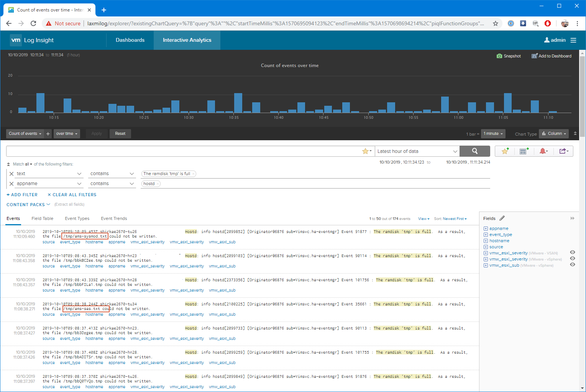Remove the appname filter row

pyautogui.click(x=11, y=184)
